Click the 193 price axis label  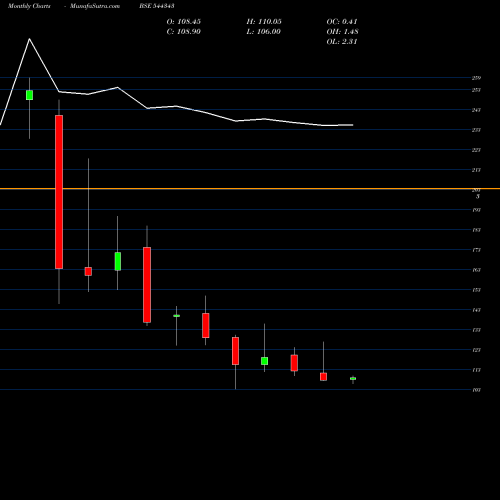[476, 210]
